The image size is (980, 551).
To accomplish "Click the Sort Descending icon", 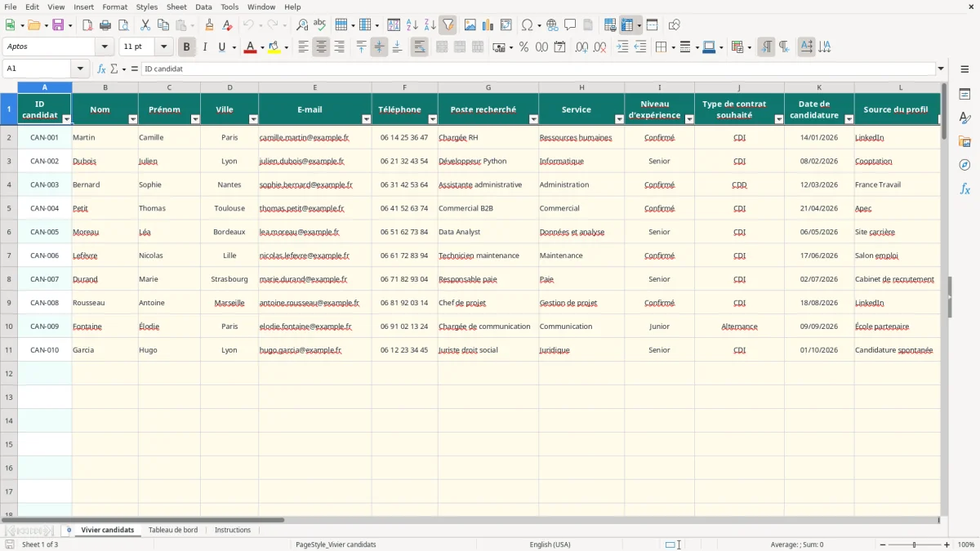I will [430, 25].
